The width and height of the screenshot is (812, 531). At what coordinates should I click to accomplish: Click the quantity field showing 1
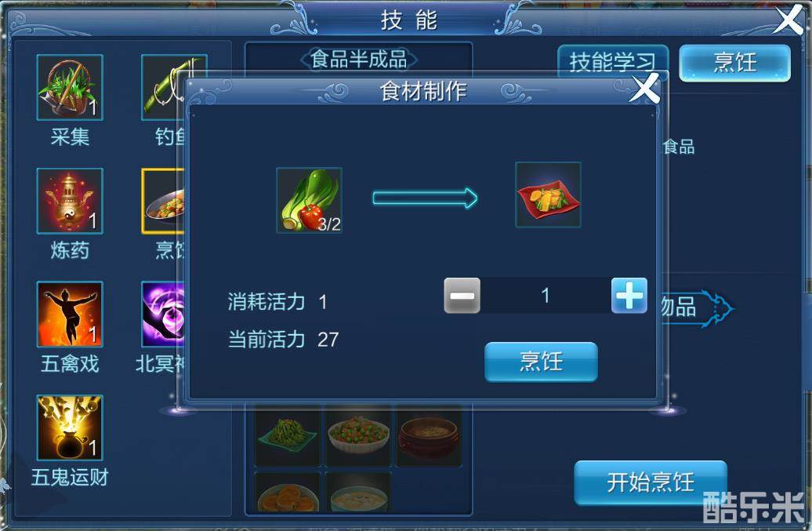pos(546,296)
